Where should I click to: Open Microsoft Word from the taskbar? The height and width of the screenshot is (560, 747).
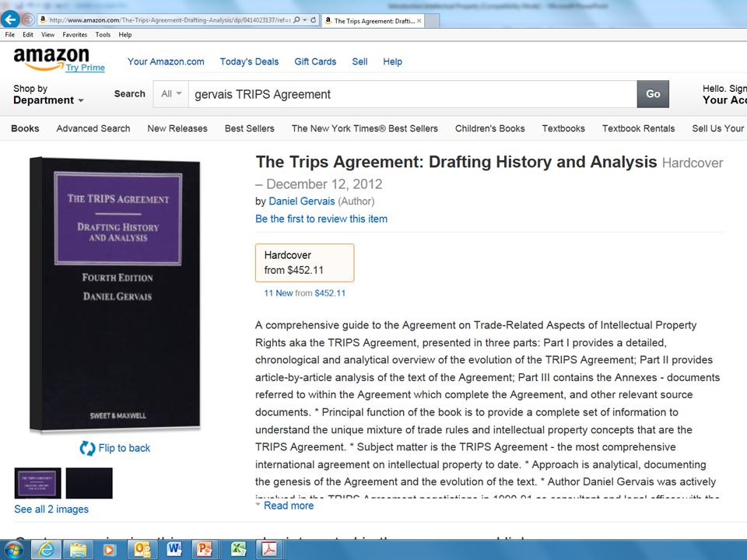click(x=174, y=550)
